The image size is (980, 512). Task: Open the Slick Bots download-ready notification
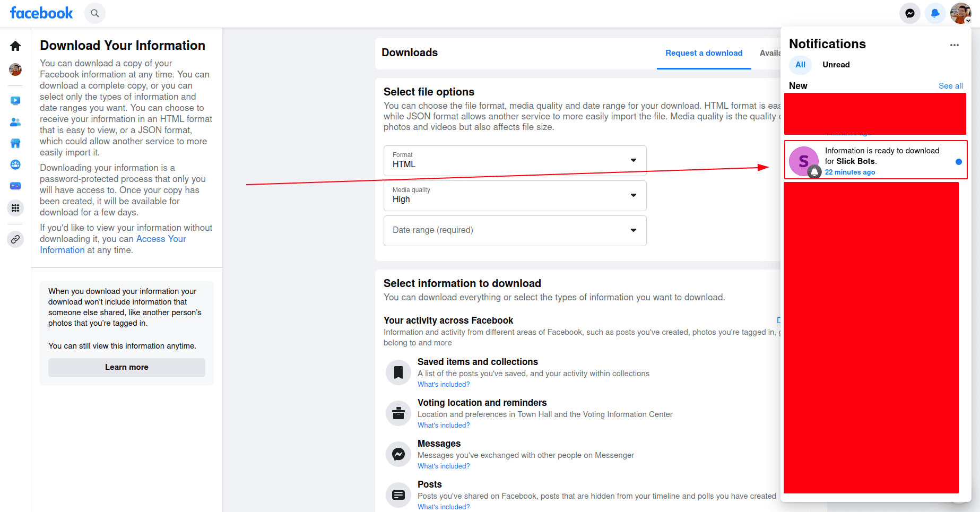(x=875, y=160)
